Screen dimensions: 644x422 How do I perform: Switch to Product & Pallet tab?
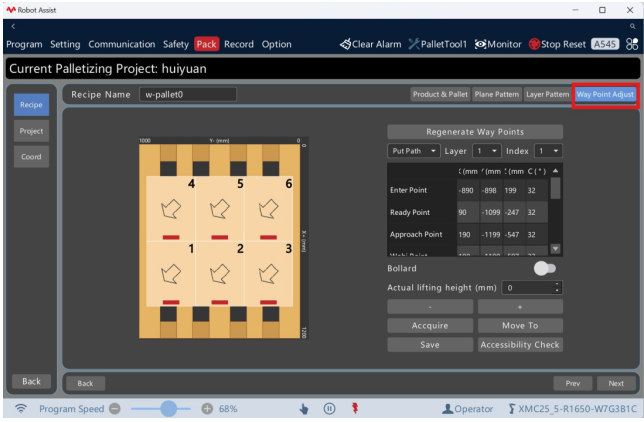click(440, 94)
